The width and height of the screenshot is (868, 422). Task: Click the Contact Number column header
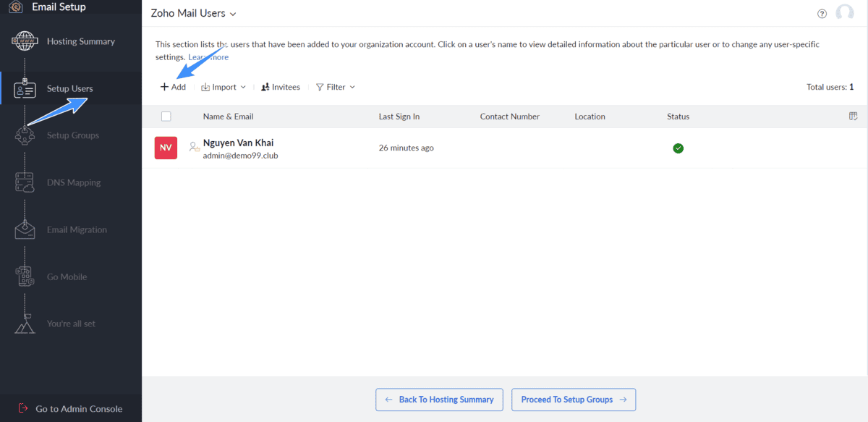click(x=510, y=117)
